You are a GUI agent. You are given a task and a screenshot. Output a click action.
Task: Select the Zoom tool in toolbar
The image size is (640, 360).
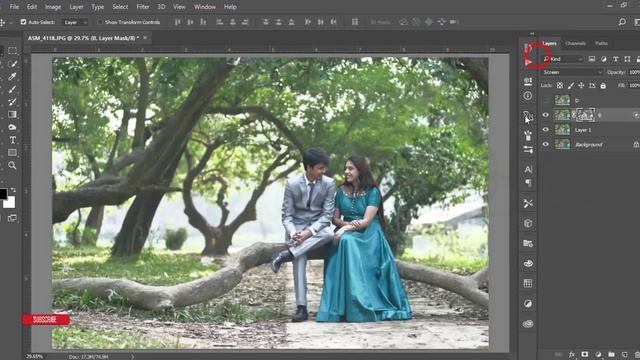click(12, 165)
